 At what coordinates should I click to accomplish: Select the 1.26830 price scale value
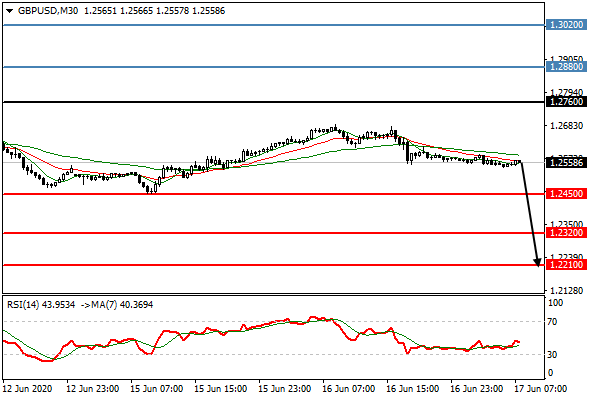566,126
